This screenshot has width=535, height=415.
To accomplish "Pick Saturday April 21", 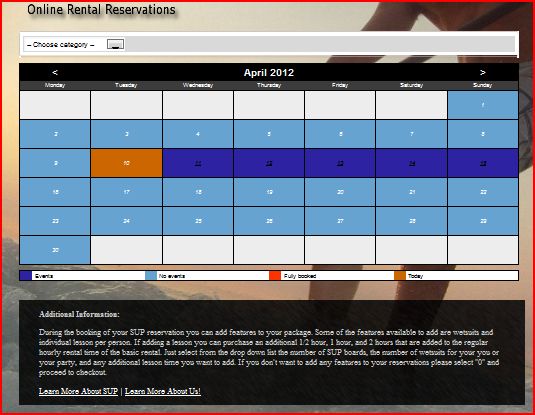I will point(411,192).
